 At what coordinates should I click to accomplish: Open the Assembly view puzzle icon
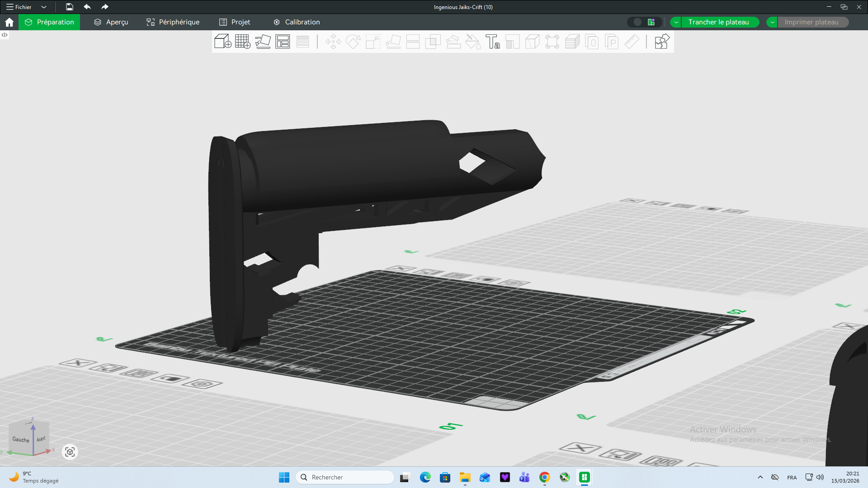coord(662,42)
